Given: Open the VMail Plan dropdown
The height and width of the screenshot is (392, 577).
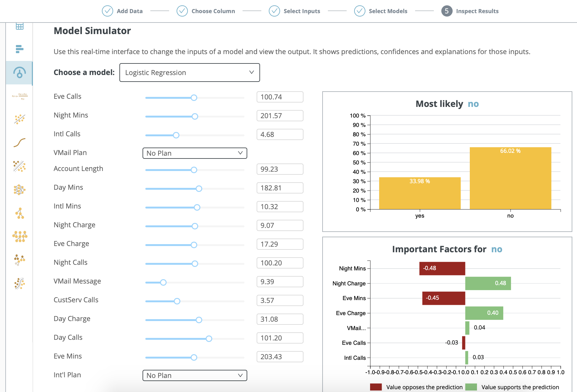Looking at the screenshot, I should tap(194, 153).
